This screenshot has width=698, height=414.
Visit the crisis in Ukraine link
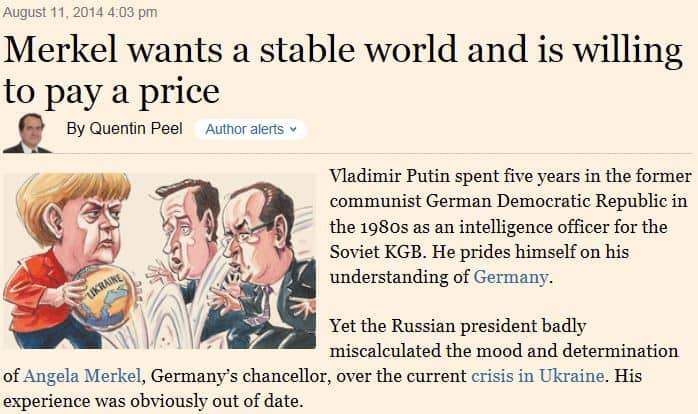pyautogui.click(x=537, y=377)
